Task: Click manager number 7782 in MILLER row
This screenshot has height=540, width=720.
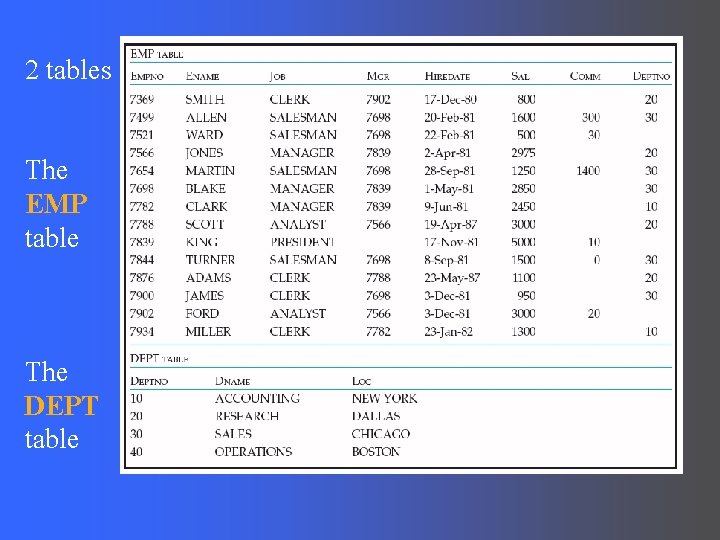Action: pos(378,332)
